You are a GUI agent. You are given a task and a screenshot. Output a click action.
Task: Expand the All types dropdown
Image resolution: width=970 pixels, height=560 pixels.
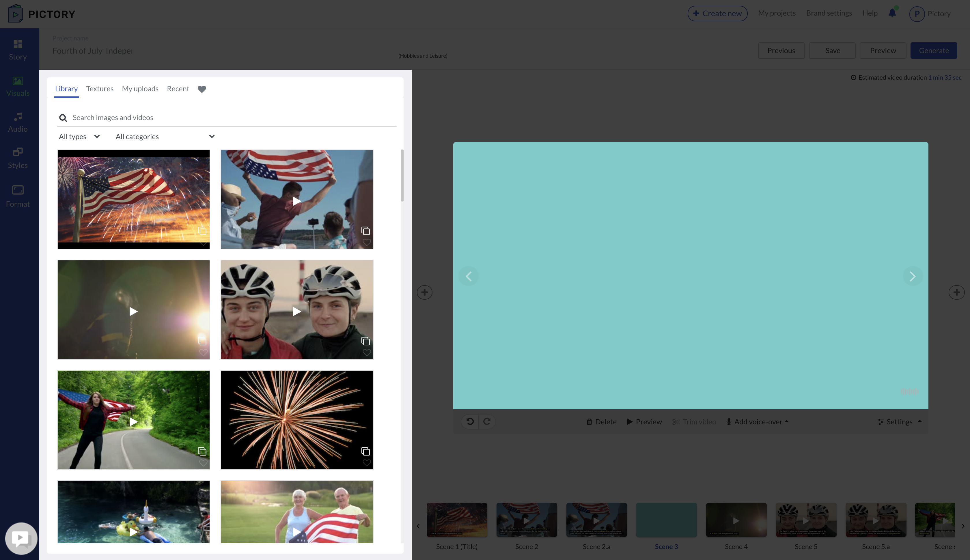79,137
